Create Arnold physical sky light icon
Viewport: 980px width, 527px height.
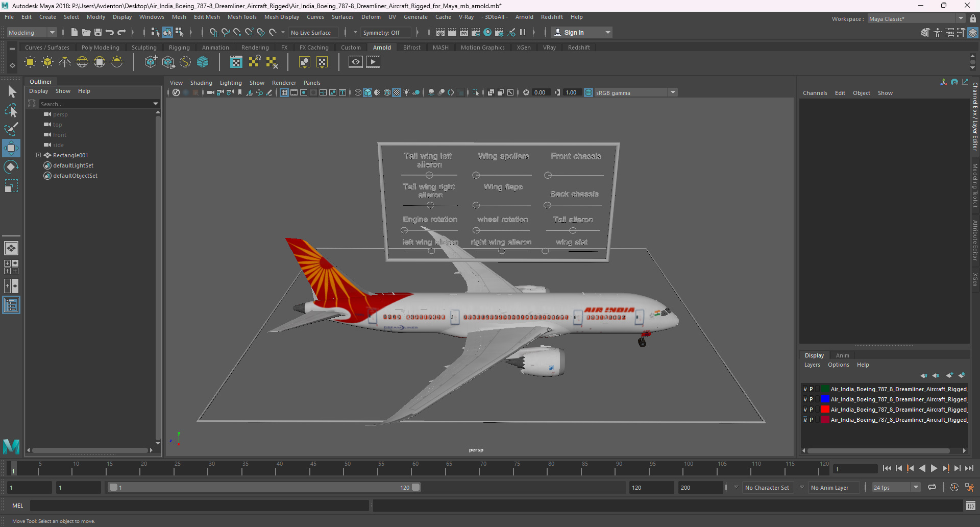[x=117, y=62]
